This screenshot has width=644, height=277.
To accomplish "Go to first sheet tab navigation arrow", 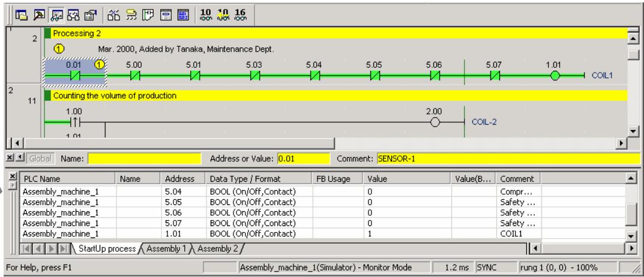I will [x=25, y=249].
